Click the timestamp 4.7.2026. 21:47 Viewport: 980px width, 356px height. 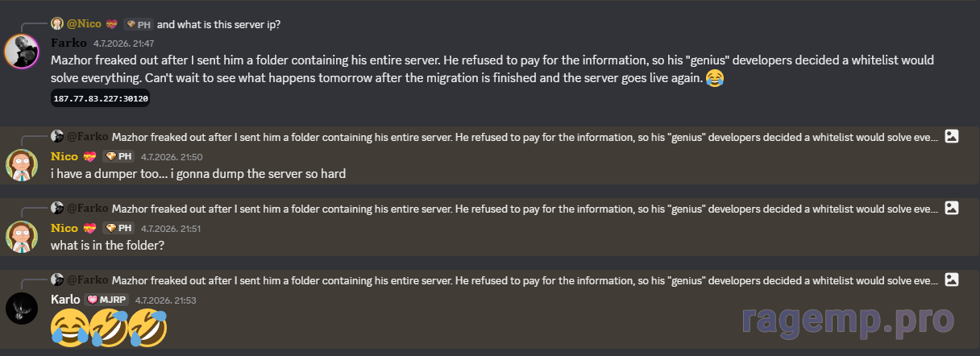[123, 43]
